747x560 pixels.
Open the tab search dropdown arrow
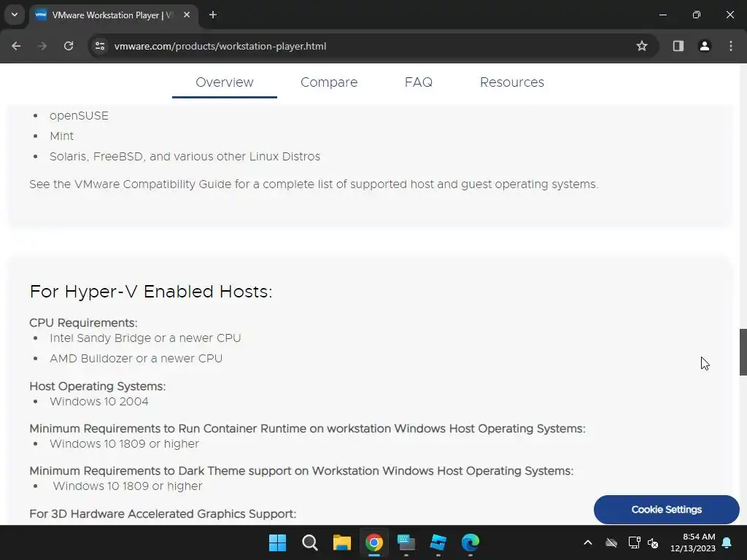[15, 15]
